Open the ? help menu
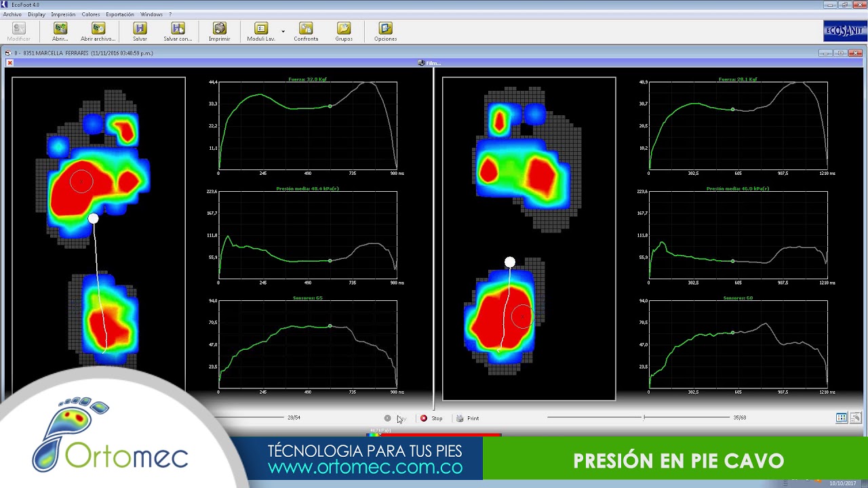 point(170,14)
